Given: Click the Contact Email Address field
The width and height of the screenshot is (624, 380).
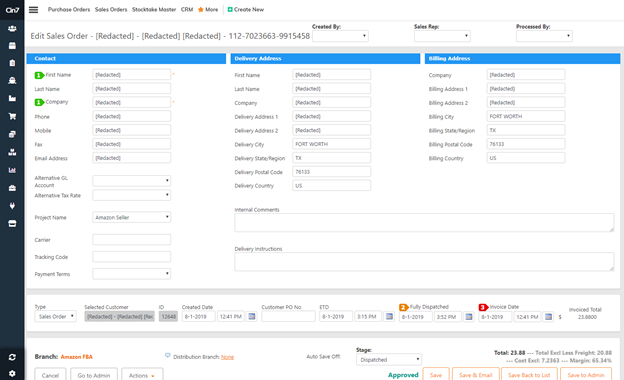Looking at the screenshot, I should point(132,158).
